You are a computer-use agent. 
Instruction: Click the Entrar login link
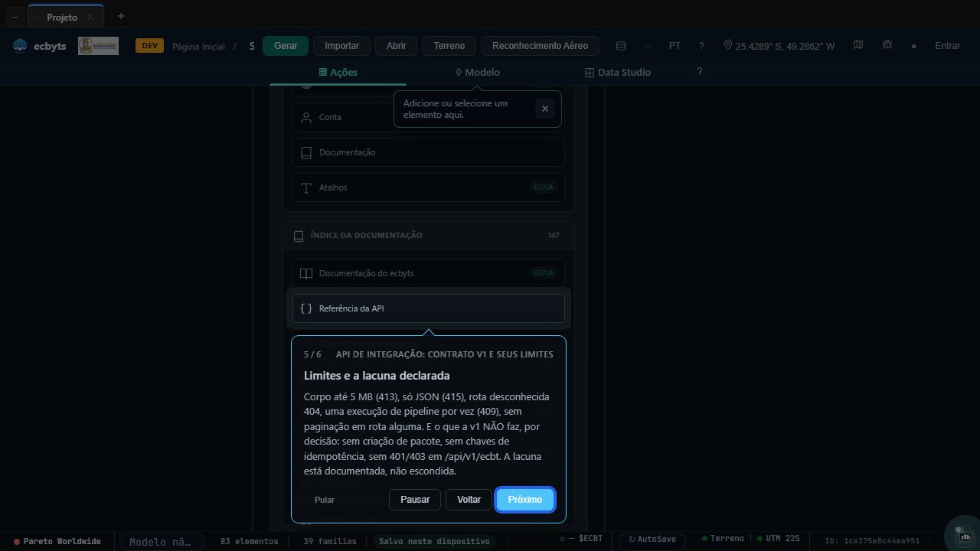click(947, 46)
